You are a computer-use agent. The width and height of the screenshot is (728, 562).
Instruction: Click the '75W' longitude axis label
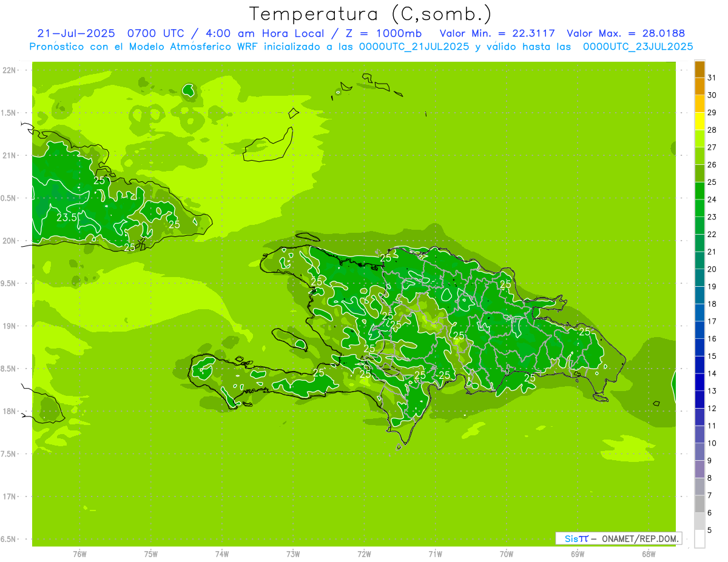point(151,554)
